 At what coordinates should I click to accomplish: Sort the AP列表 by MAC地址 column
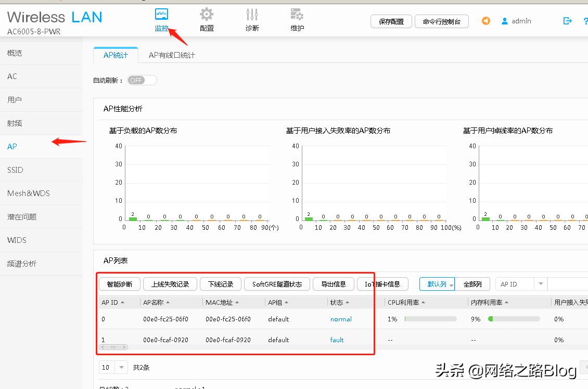point(223,302)
